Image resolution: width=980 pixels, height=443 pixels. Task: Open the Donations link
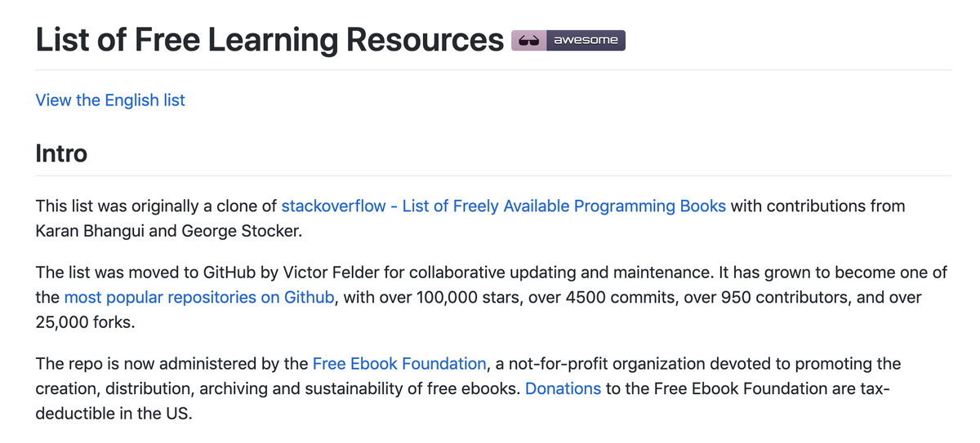563,389
